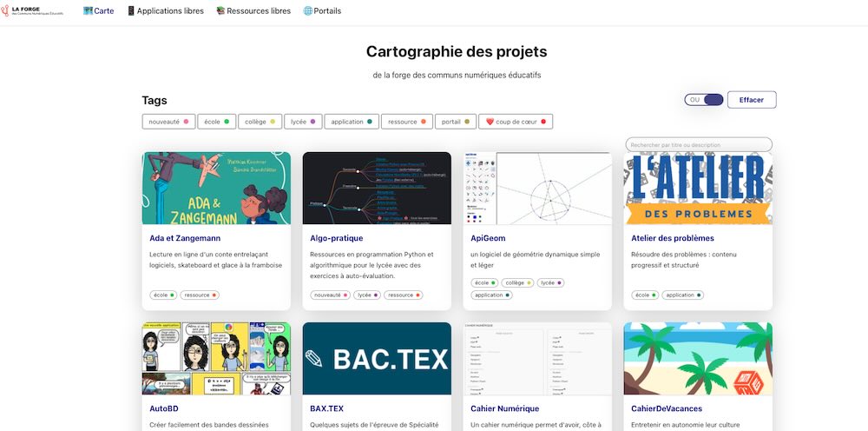Click the globe icon beside Portails
Viewport: 868px width, 431px height.
(308, 10)
